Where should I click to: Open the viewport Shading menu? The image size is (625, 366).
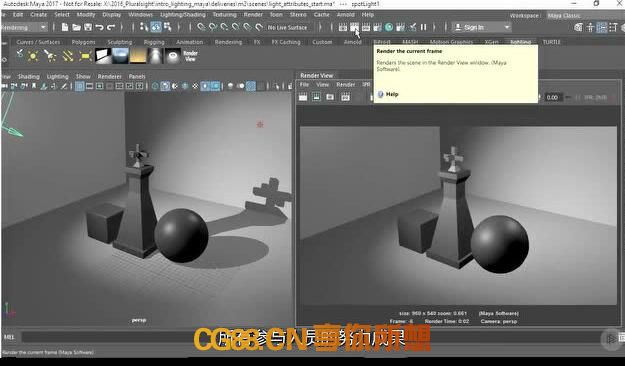coord(29,77)
